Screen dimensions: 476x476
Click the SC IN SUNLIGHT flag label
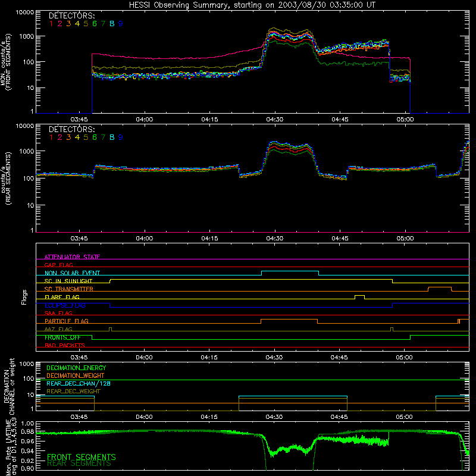(68, 281)
